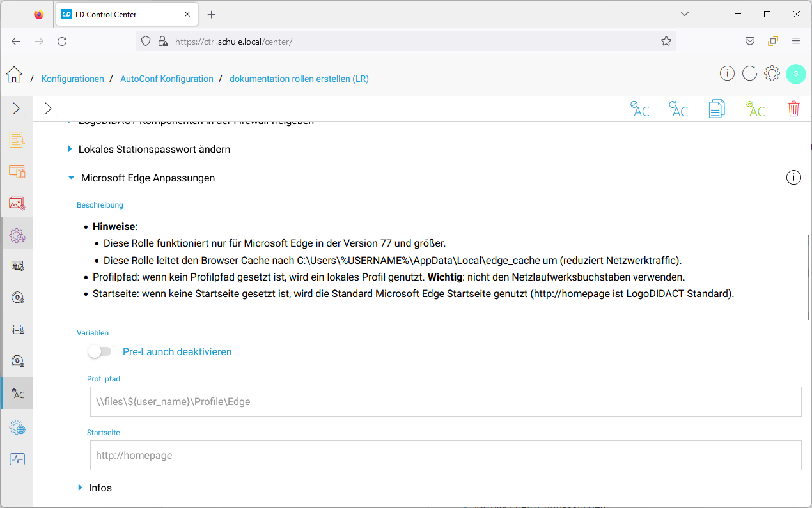Open the gear globe sidebar icon

[17, 427]
